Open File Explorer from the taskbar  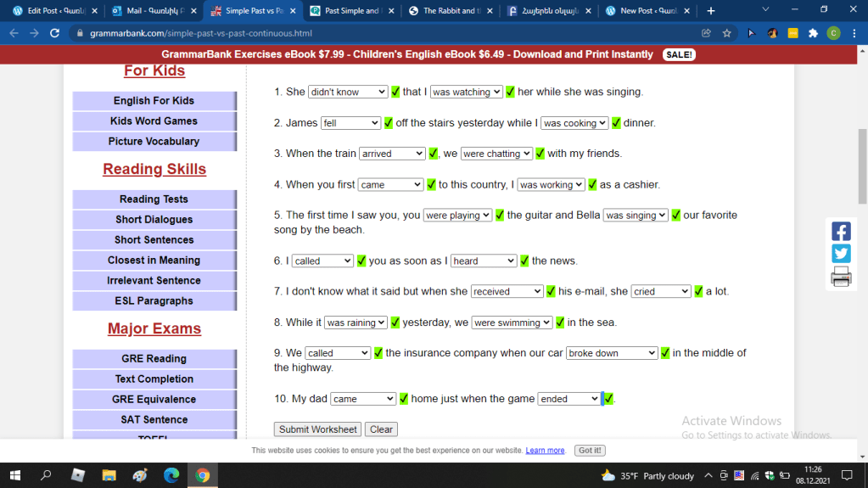click(x=109, y=475)
